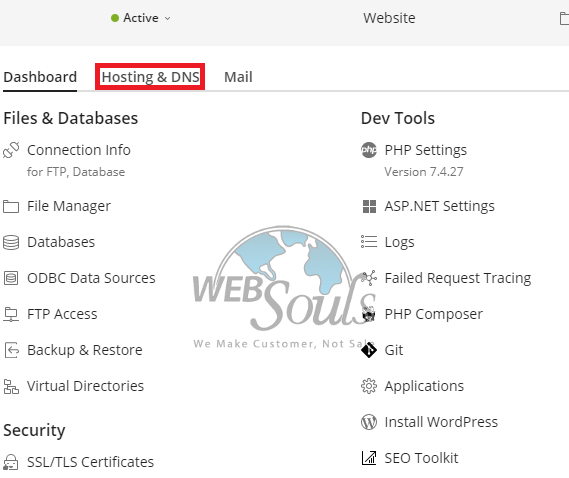Click the Virtual Directories icon
The image size is (569, 478).
[11, 386]
